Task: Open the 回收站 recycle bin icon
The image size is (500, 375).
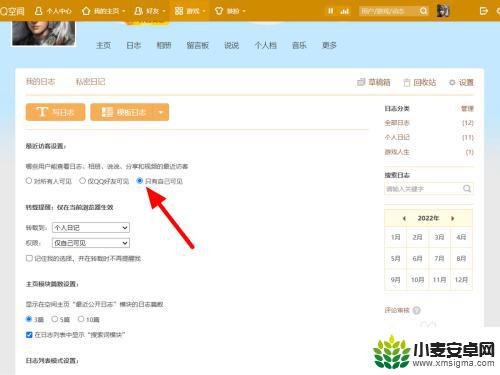Action: click(x=407, y=82)
